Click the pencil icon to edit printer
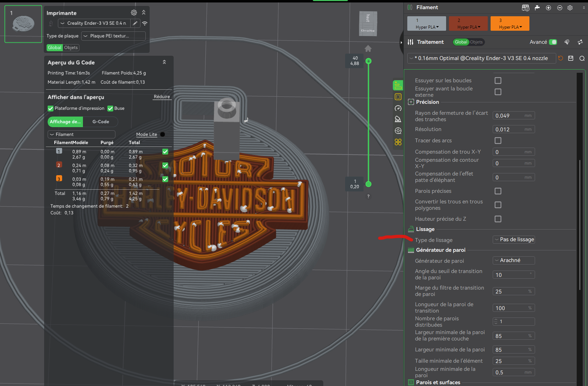This screenshot has width=588, height=386. coord(135,23)
